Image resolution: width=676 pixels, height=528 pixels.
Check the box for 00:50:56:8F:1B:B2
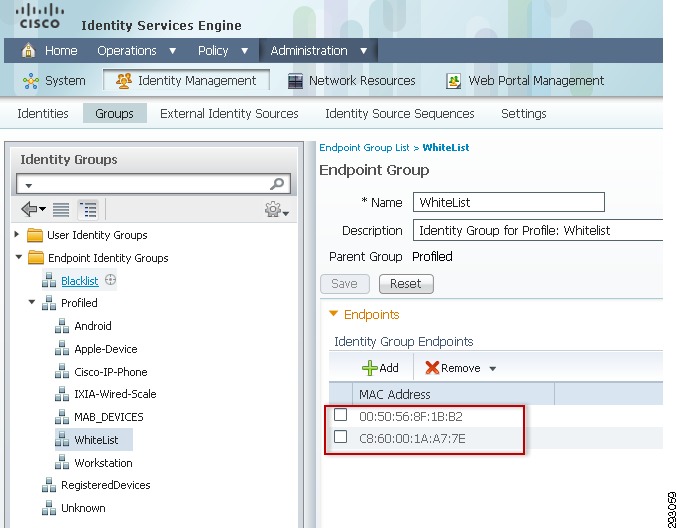click(341, 415)
